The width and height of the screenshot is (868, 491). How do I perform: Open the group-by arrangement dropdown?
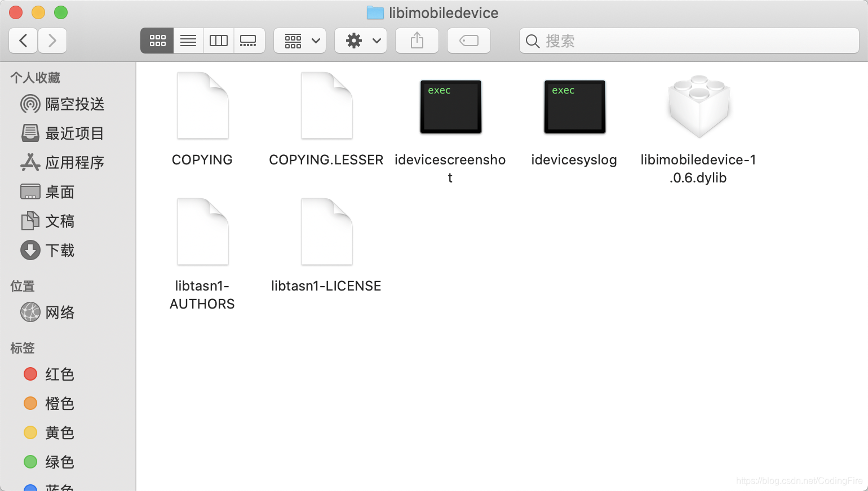coord(300,41)
